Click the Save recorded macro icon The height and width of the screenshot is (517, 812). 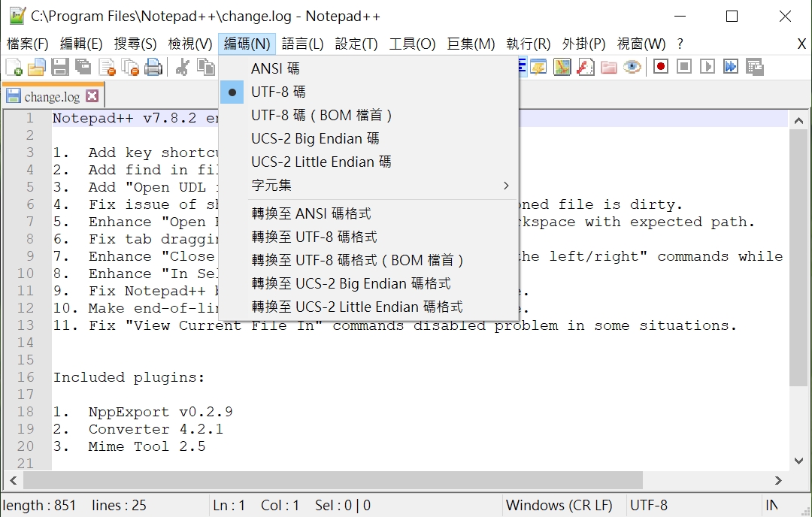pos(755,67)
